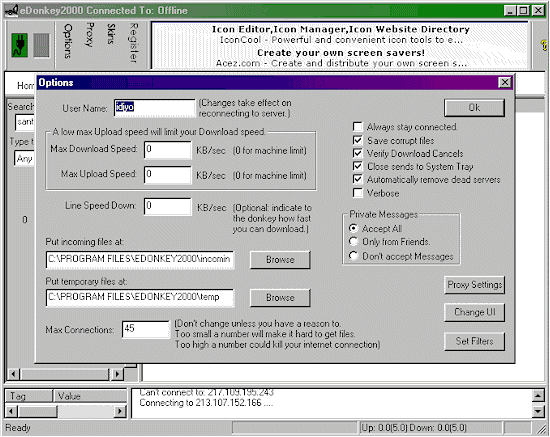Open the Type dropdown showing Any

click(x=24, y=159)
